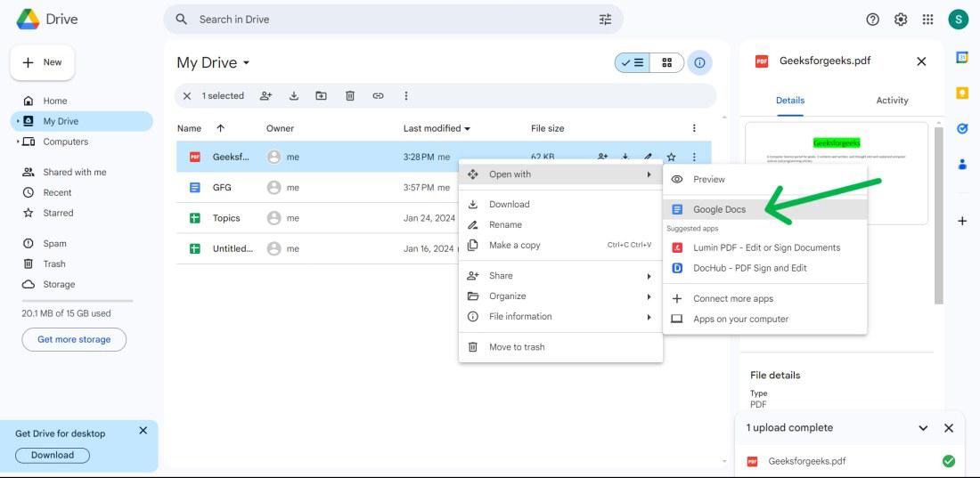The image size is (980, 478).
Task: Switch to grid layout view
Action: pos(667,62)
